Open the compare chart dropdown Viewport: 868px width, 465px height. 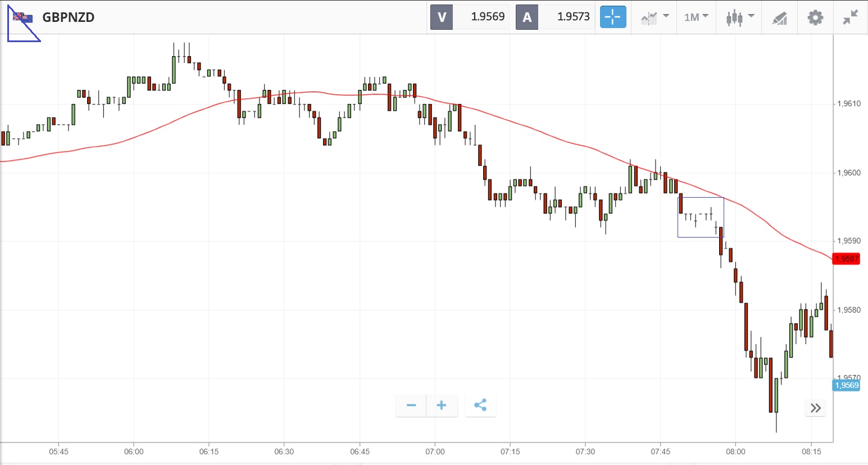coord(654,17)
